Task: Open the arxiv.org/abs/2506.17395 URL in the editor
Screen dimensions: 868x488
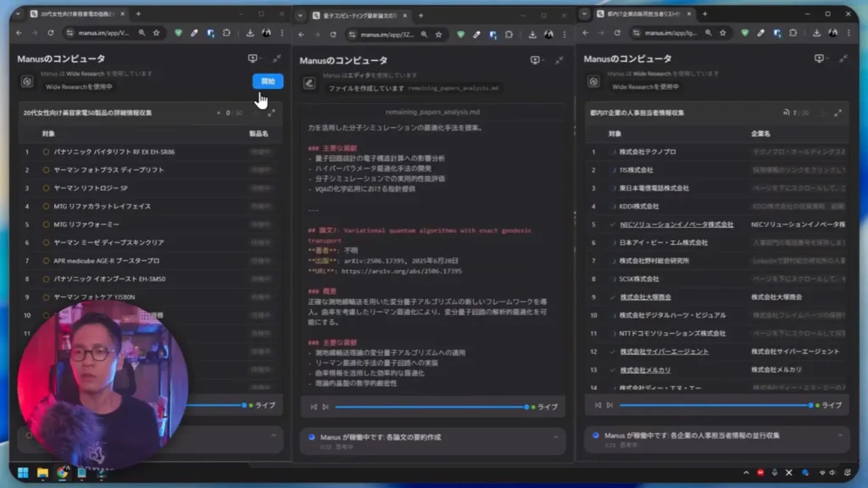Action: [401, 271]
